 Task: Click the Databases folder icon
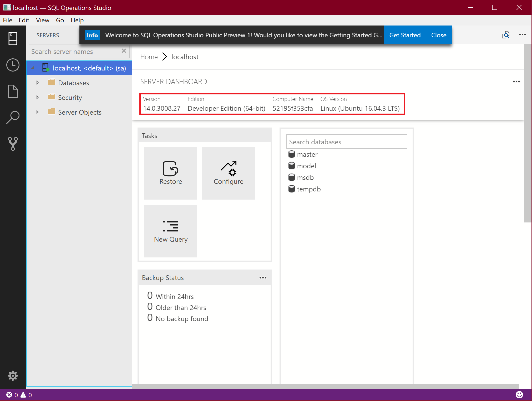(x=52, y=82)
